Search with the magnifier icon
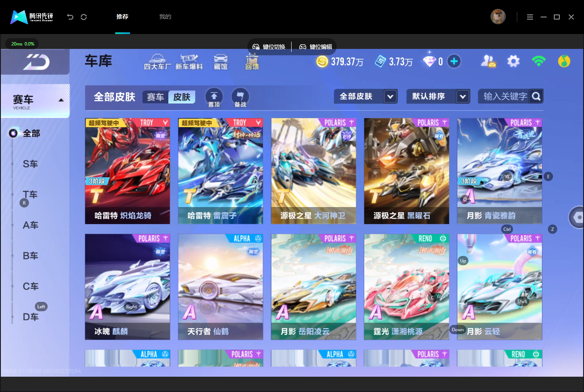Image resolution: width=584 pixels, height=392 pixels. point(536,97)
